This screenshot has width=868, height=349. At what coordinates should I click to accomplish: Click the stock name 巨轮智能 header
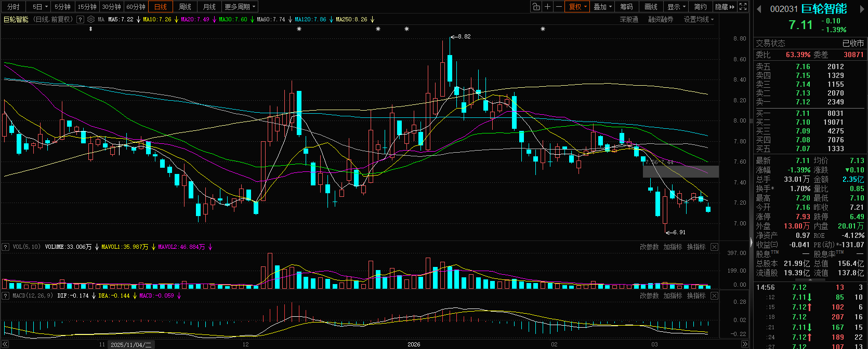click(x=824, y=8)
